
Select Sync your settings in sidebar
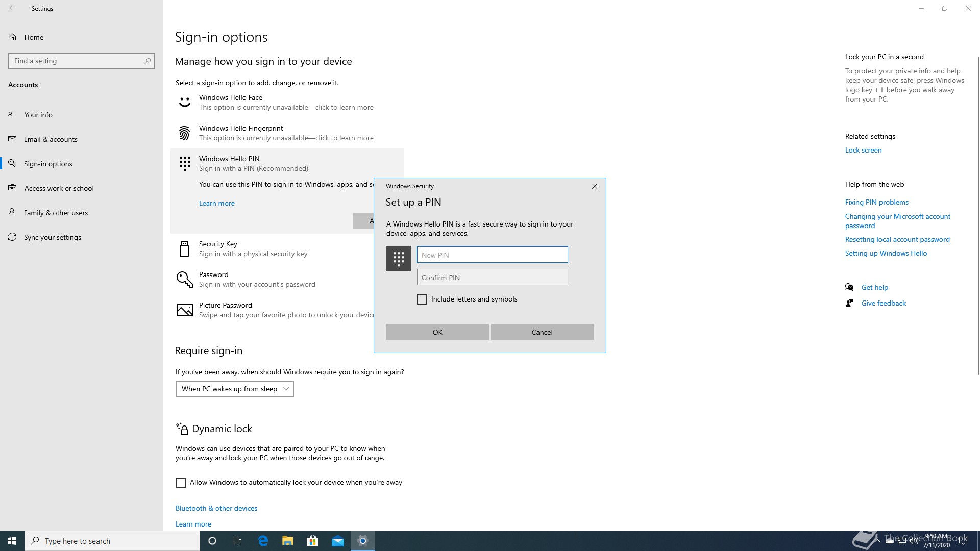(x=52, y=237)
